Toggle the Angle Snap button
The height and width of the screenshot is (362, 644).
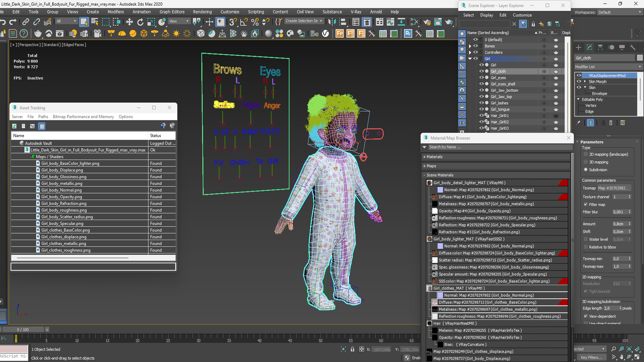pyautogui.click(x=244, y=22)
